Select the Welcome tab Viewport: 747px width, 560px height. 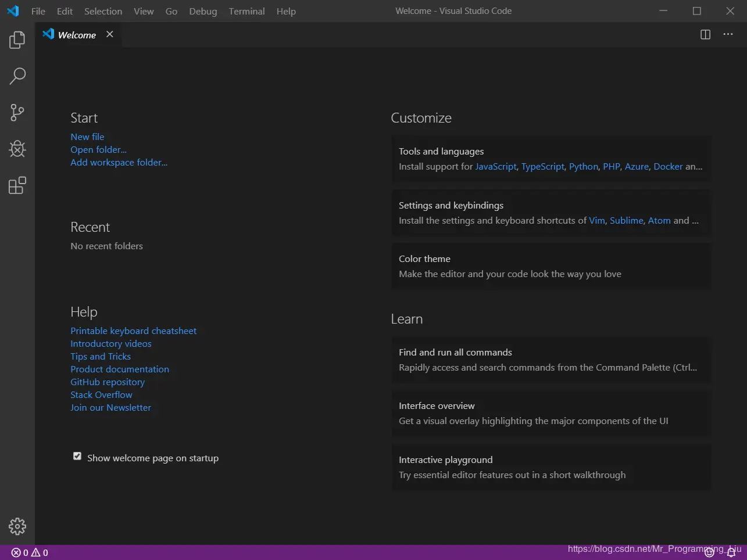78,35
